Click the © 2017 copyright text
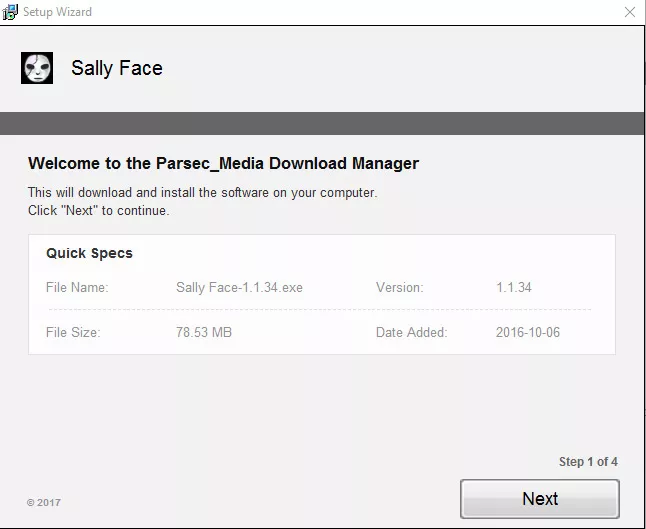Image resolution: width=646 pixels, height=529 pixels. (x=44, y=503)
